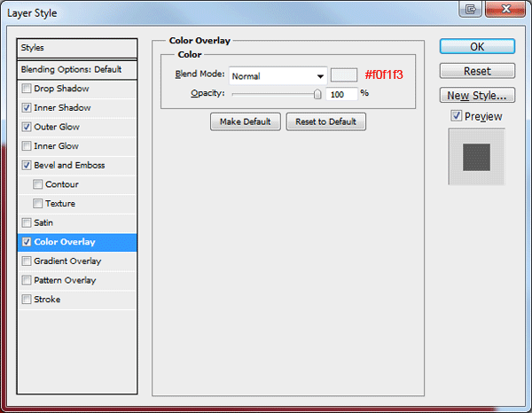
Task: Enable the Texture checkbox
Action: 37,204
